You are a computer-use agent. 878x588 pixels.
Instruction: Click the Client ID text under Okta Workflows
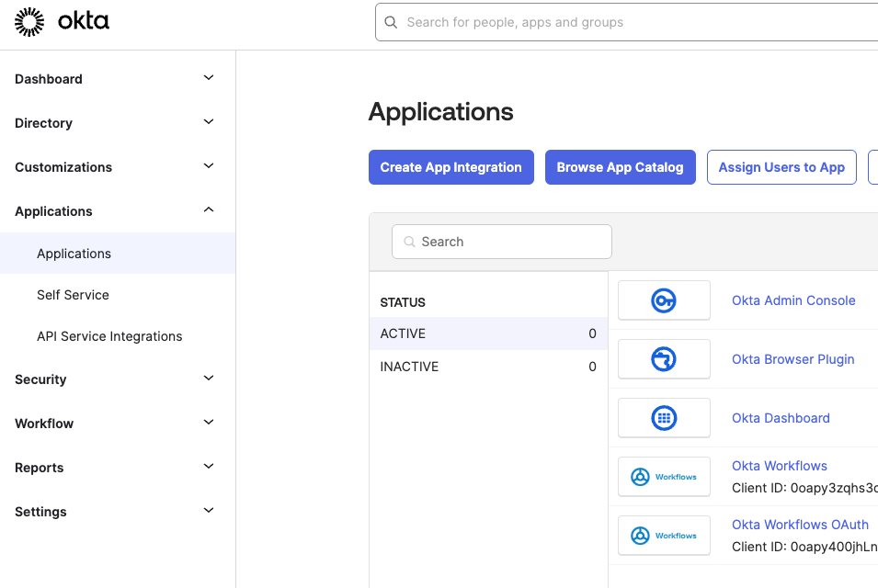(x=804, y=488)
